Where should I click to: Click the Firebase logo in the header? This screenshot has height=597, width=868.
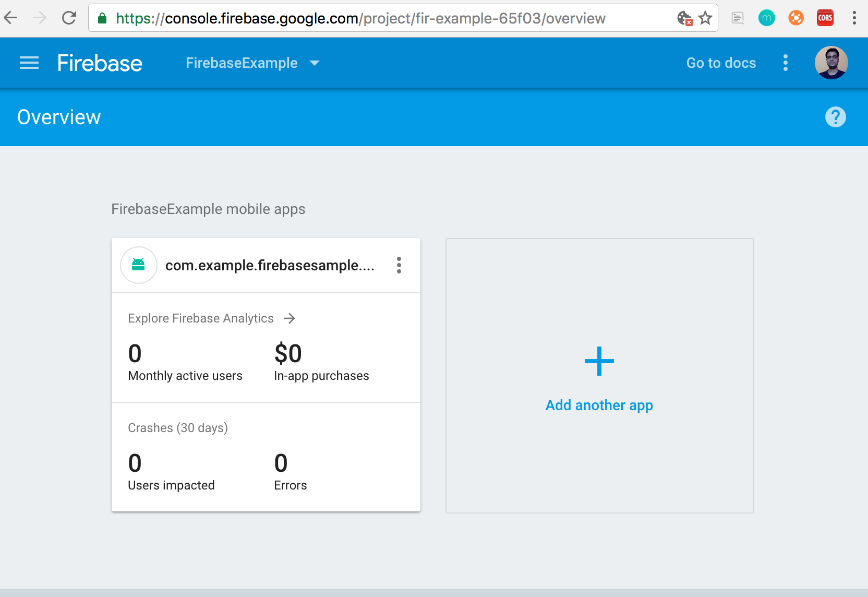pyautogui.click(x=99, y=63)
